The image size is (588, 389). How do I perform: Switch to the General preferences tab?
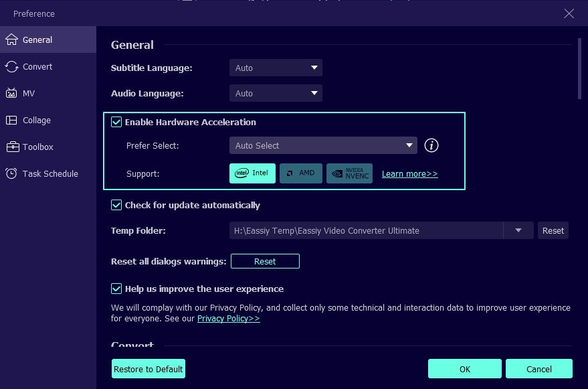(48, 40)
